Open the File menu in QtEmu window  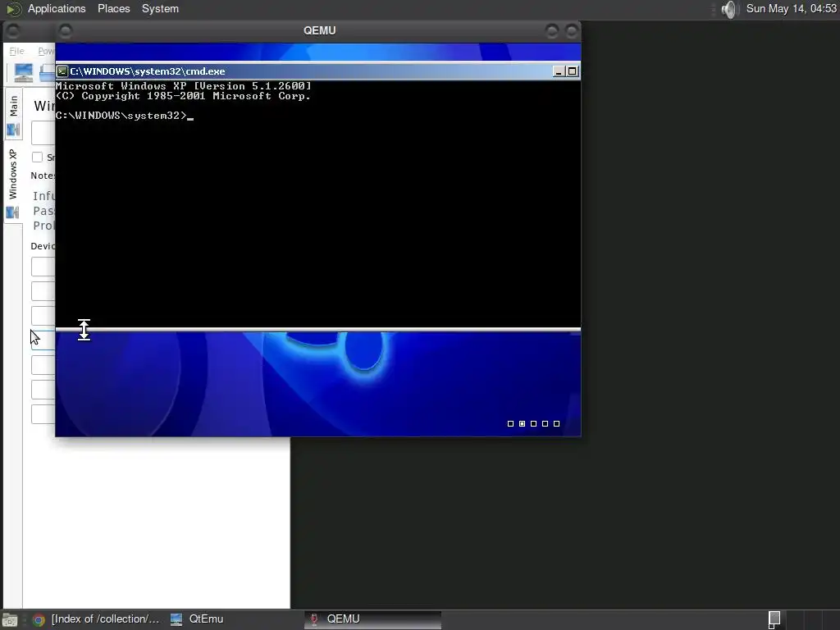tap(16, 51)
